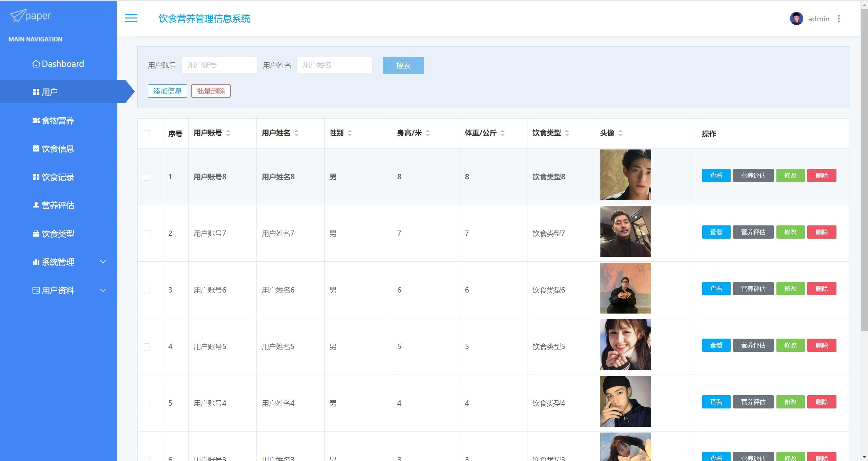This screenshot has height=461, width=868.
Task: Open avatar thumbnail of 用户账号4
Action: (625, 401)
